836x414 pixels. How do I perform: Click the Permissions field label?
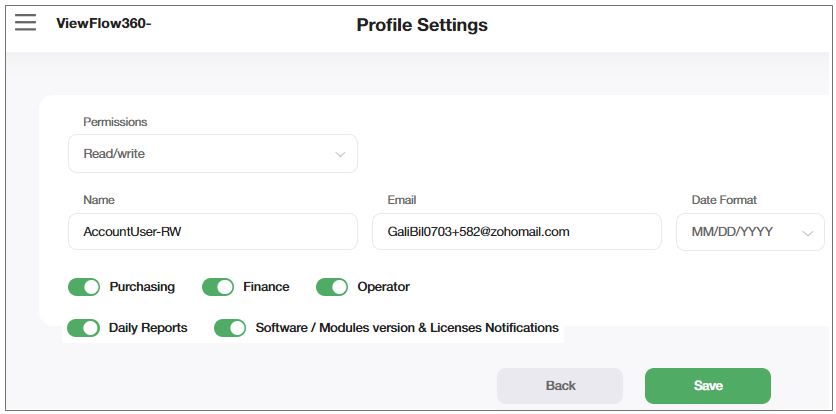pyautogui.click(x=115, y=122)
